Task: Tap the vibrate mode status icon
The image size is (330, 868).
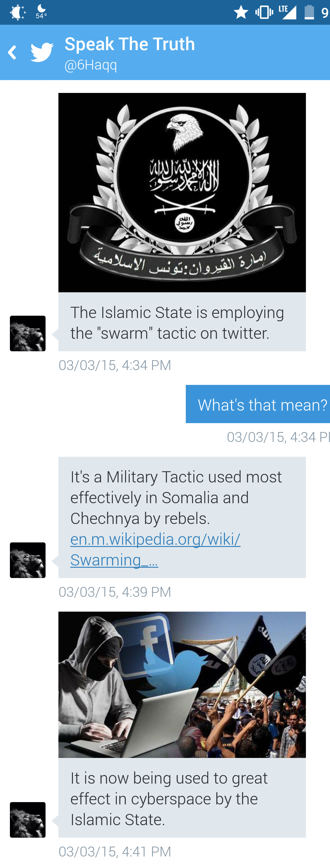Action: coord(264,12)
